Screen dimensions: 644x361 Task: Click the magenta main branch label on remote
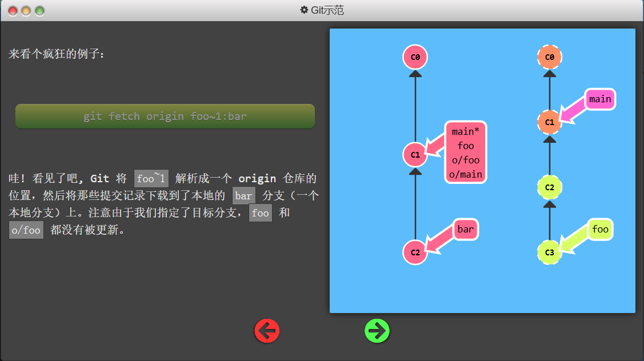pyautogui.click(x=599, y=99)
